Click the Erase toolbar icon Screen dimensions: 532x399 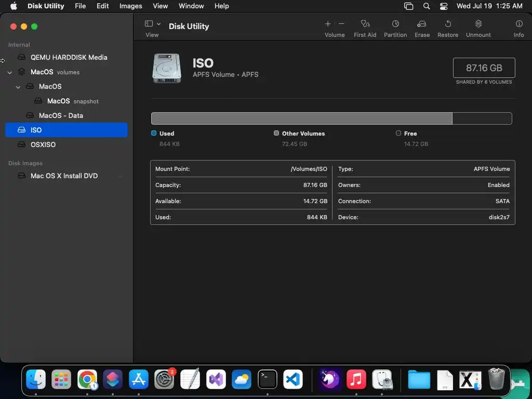[x=422, y=24]
